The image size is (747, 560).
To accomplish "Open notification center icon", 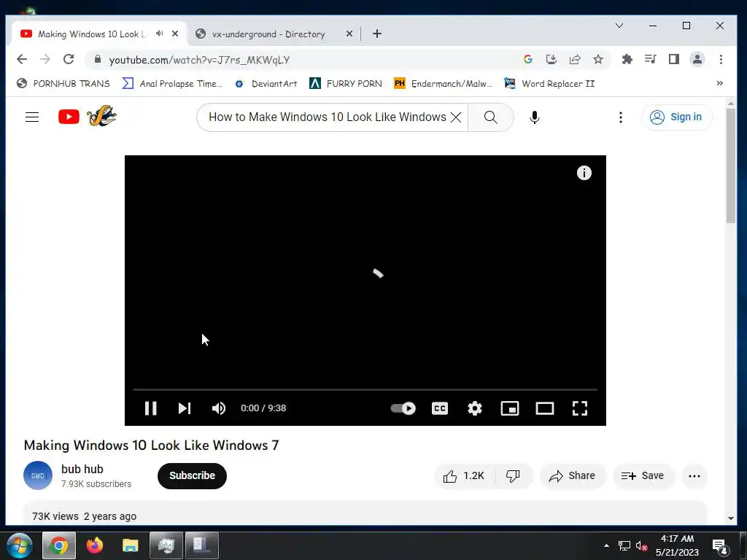I will coord(719,546).
